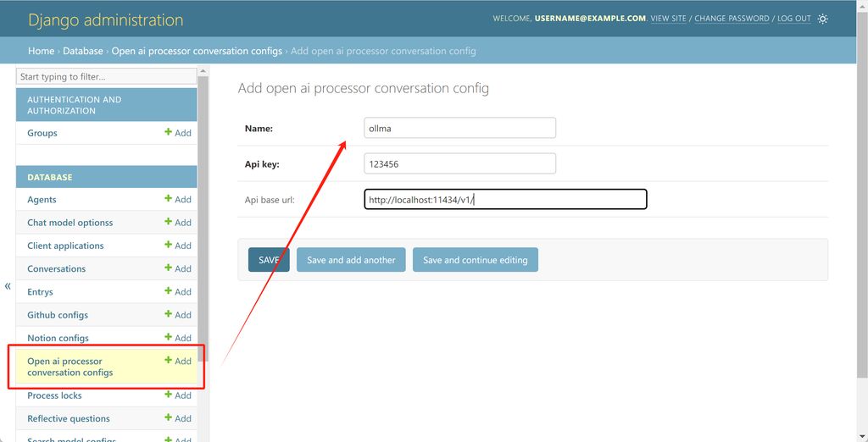Image resolution: width=868 pixels, height=442 pixels.
Task: Focus the sidebar filter search box
Action: coord(106,77)
